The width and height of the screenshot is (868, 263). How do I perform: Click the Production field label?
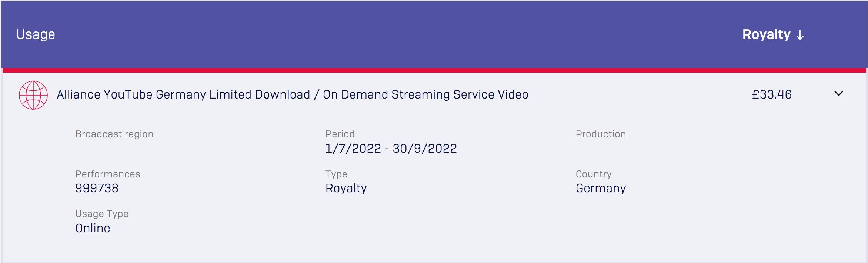(601, 134)
